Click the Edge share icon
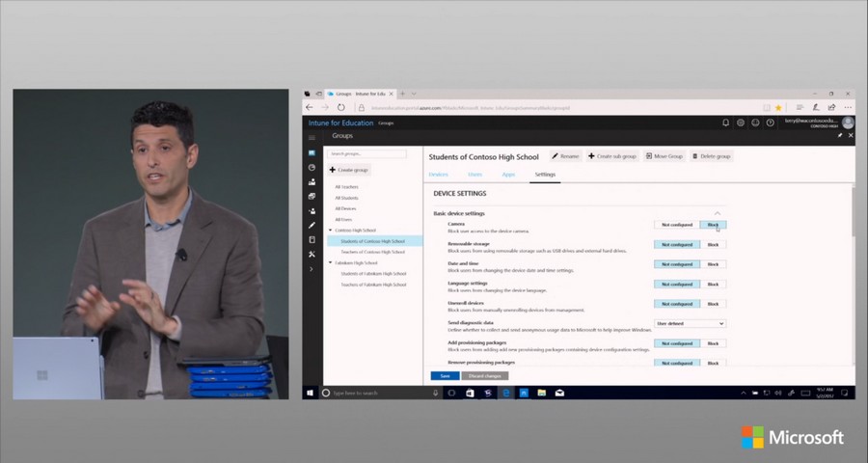Image resolution: width=868 pixels, height=463 pixels. coord(831,107)
